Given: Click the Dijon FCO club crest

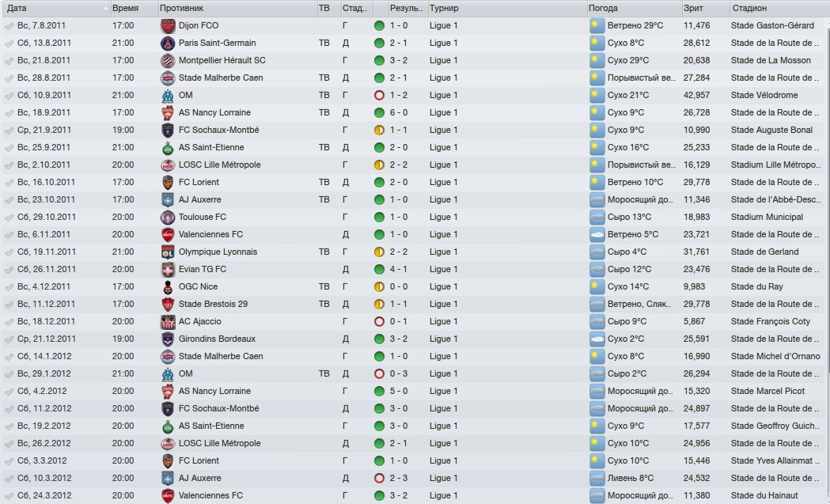Looking at the screenshot, I should 167,25.
